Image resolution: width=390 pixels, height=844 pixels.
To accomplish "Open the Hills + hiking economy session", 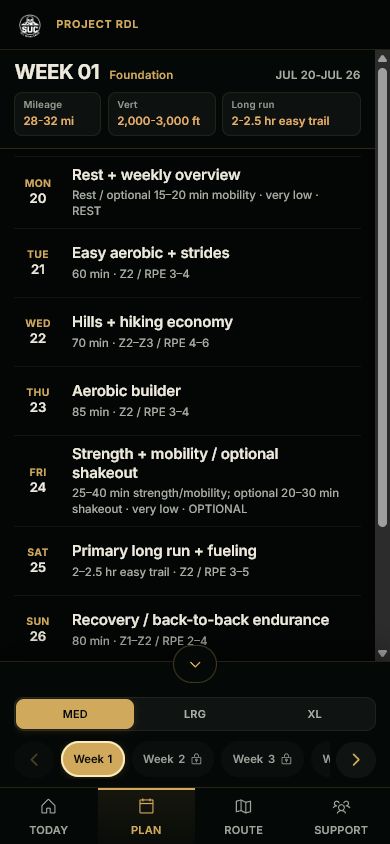I will 187,332.
